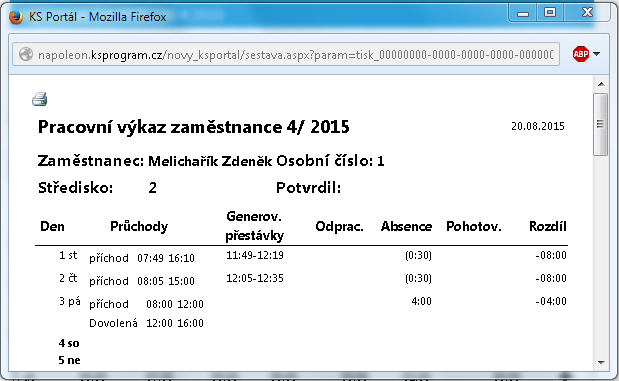Focus the napoleon.ksprogram.cz address bar

286,54
